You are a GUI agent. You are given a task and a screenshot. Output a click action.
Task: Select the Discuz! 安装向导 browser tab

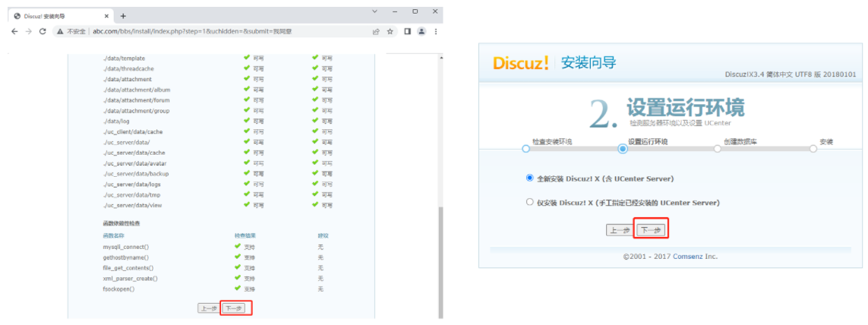click(60, 16)
